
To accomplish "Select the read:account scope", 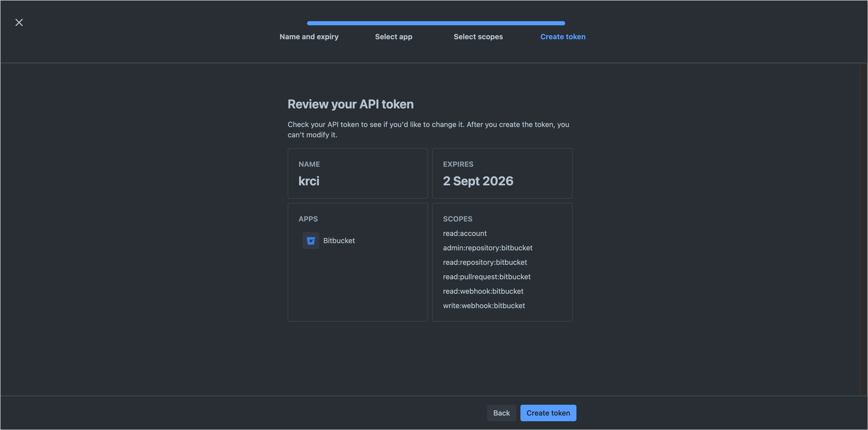I will pyautogui.click(x=465, y=233).
